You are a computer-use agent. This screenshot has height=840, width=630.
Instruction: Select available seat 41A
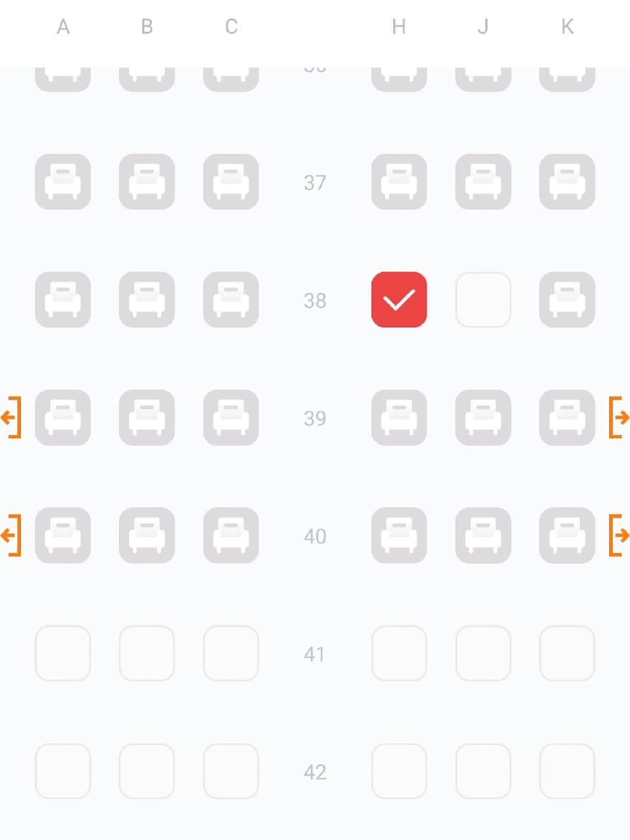(63, 654)
